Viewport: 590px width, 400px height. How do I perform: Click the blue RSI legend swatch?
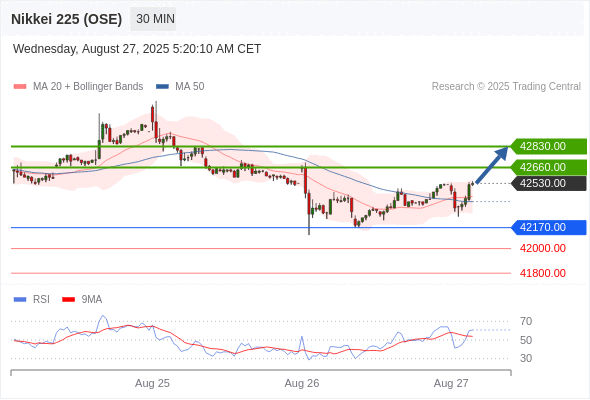[20, 300]
